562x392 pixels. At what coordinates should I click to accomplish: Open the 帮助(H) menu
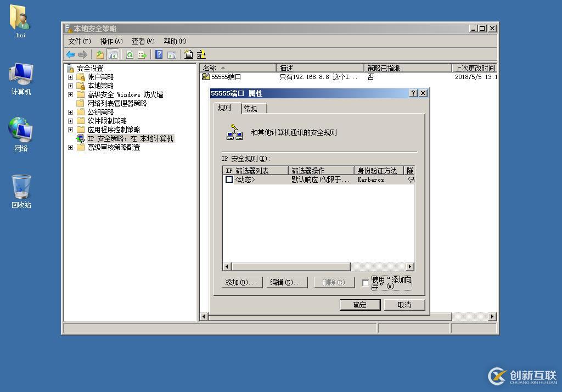pyautogui.click(x=175, y=41)
